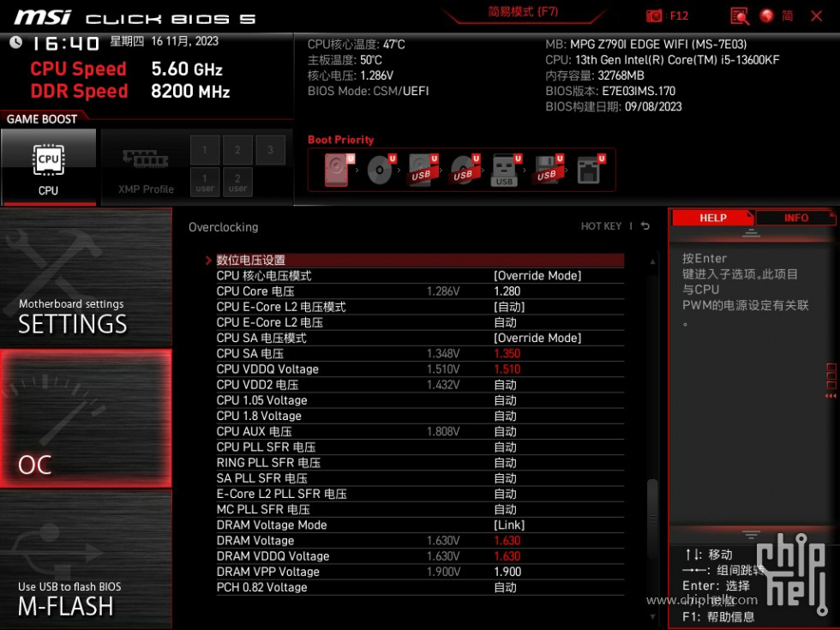Edit the DRAM VDDQ Voltage value
This screenshot has width=840, height=630.
point(507,556)
